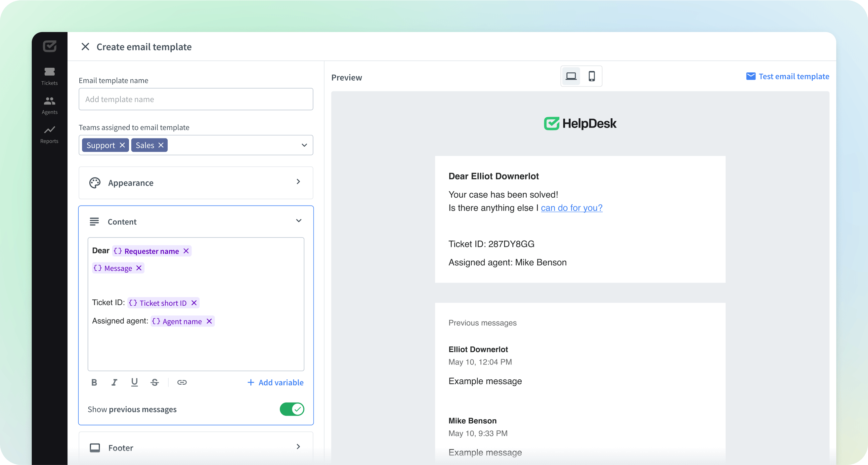
Task: Apply underline formatting to text
Action: pos(134,382)
